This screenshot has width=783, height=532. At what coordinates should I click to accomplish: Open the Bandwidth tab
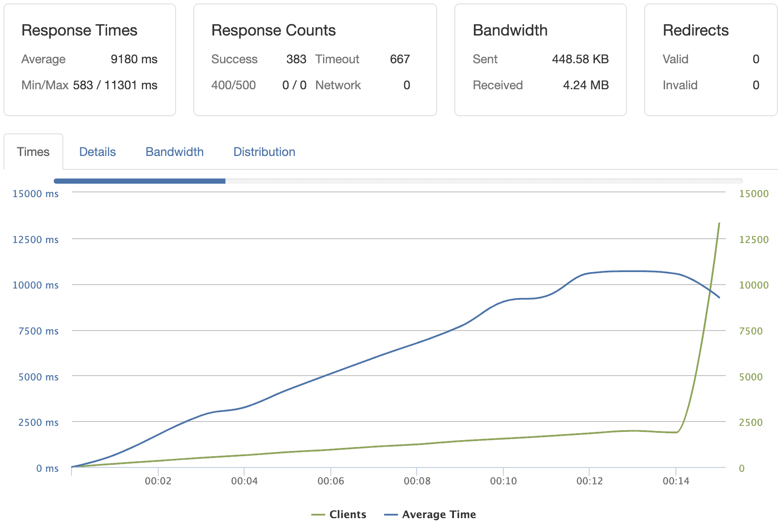click(x=175, y=152)
